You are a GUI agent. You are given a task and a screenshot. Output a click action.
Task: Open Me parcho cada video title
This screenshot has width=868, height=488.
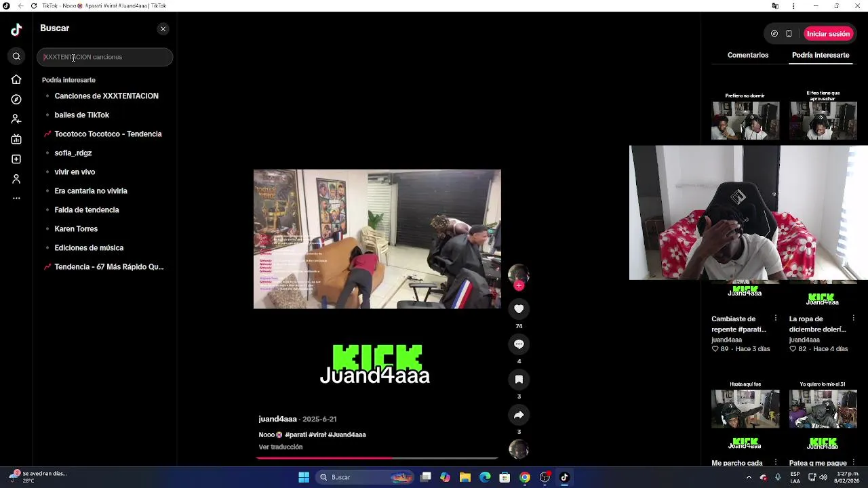(737, 463)
